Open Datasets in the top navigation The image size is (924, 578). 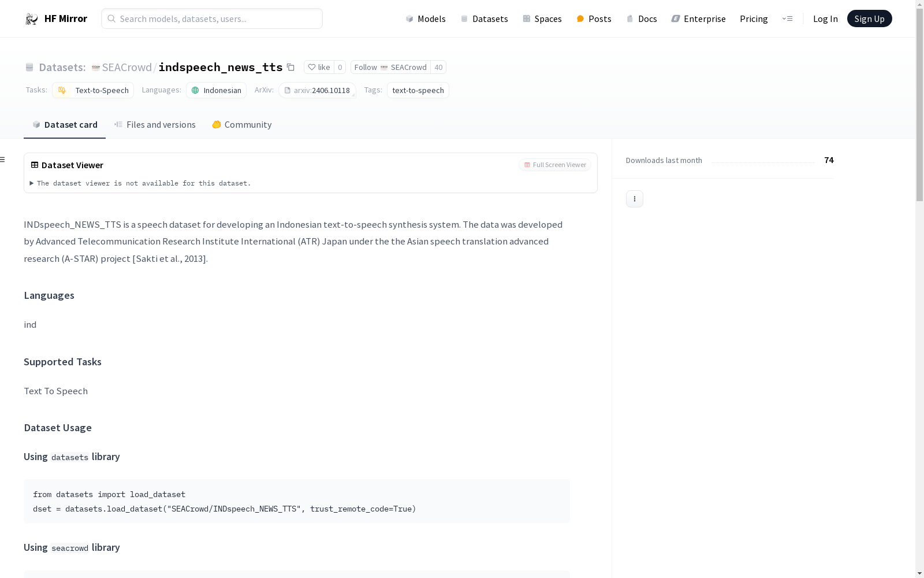point(484,18)
